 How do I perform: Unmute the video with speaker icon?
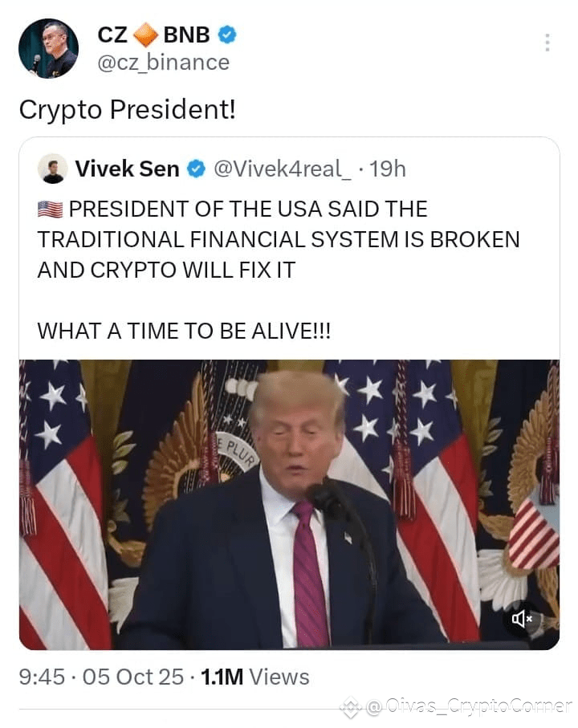pos(521,619)
